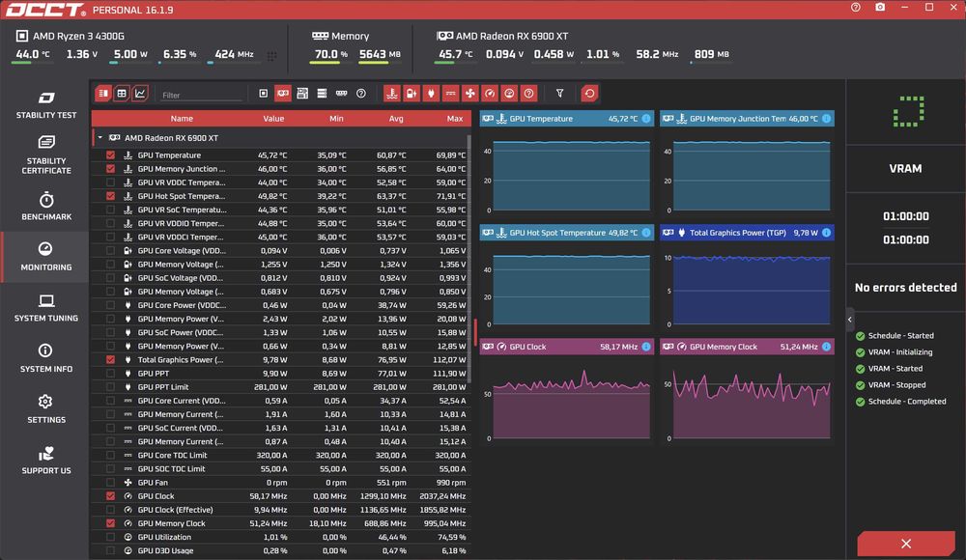Toggle the GPU sensor filter icon
Image resolution: width=966 pixels, height=560 pixels.
(x=283, y=94)
